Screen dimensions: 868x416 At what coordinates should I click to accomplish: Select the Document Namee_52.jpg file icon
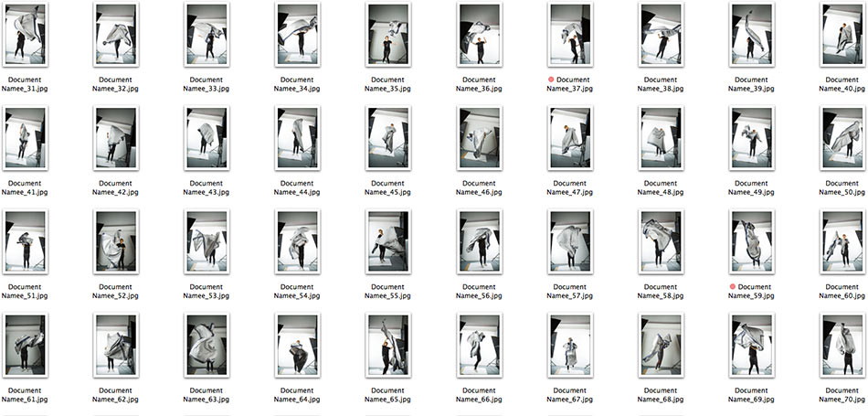click(x=115, y=241)
